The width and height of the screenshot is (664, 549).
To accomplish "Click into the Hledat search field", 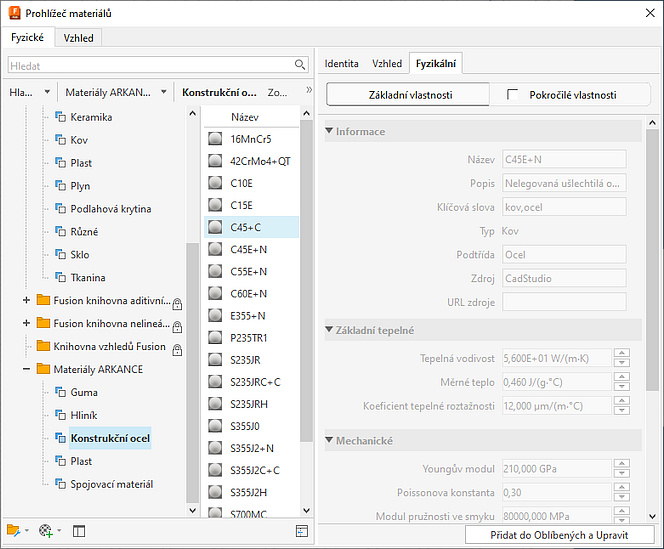I will coord(150,65).
